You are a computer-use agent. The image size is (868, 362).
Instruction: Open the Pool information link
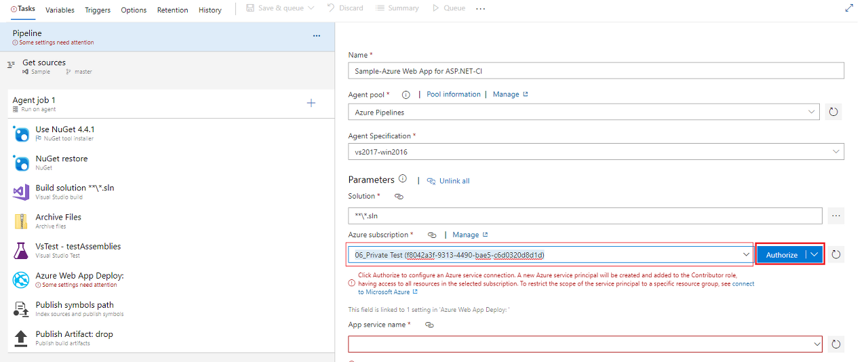pyautogui.click(x=454, y=94)
